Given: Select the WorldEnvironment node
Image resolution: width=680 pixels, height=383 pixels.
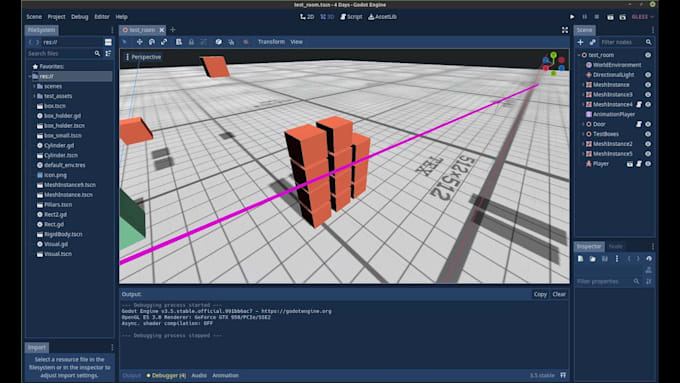Looking at the screenshot, I should click(617, 65).
